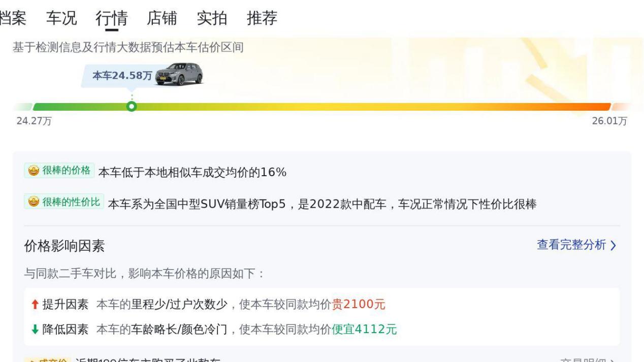Image resolution: width=644 pixels, height=362 pixels.
Task: Click the 24.27万 minimum price label
Action: (x=30, y=121)
